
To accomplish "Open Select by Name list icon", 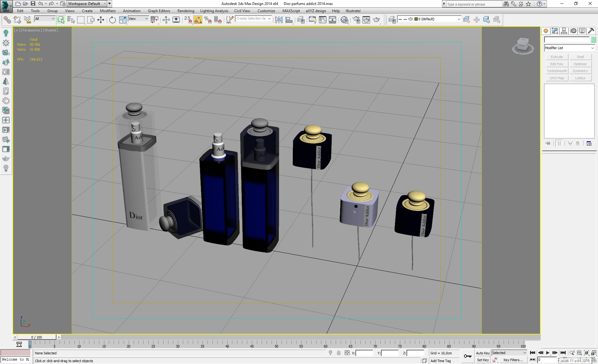I will [x=71, y=20].
